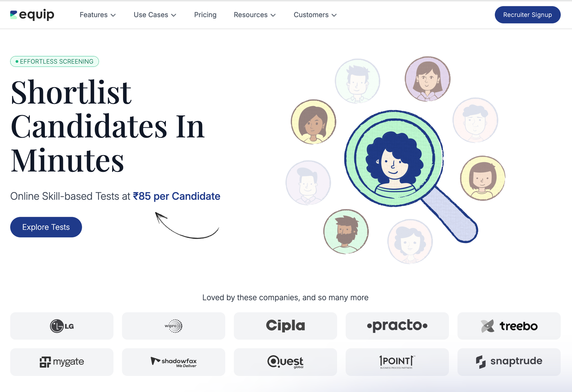The width and height of the screenshot is (572, 392).
Task: Click the Effortless Screening badge
Action: coord(55,61)
